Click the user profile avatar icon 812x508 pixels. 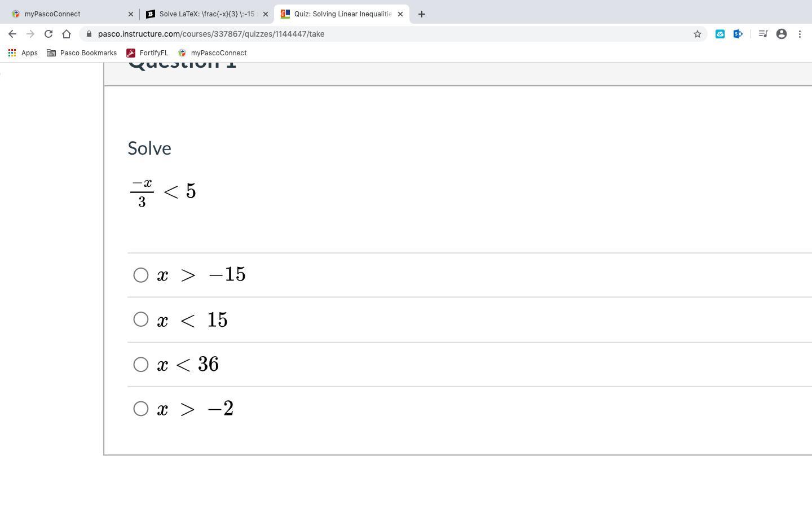click(782, 34)
